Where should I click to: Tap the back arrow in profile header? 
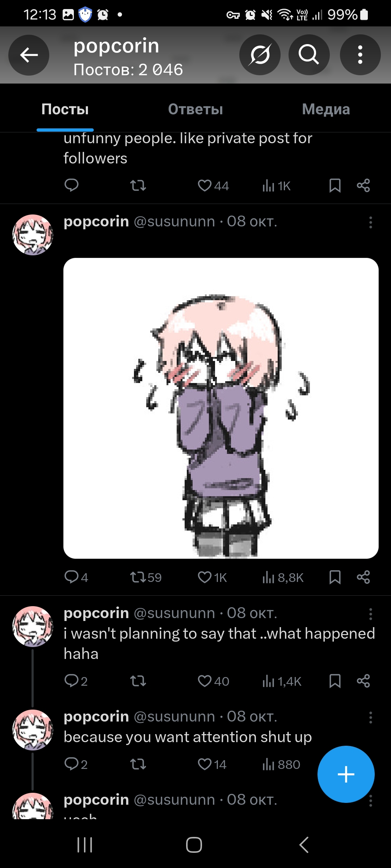(x=29, y=55)
